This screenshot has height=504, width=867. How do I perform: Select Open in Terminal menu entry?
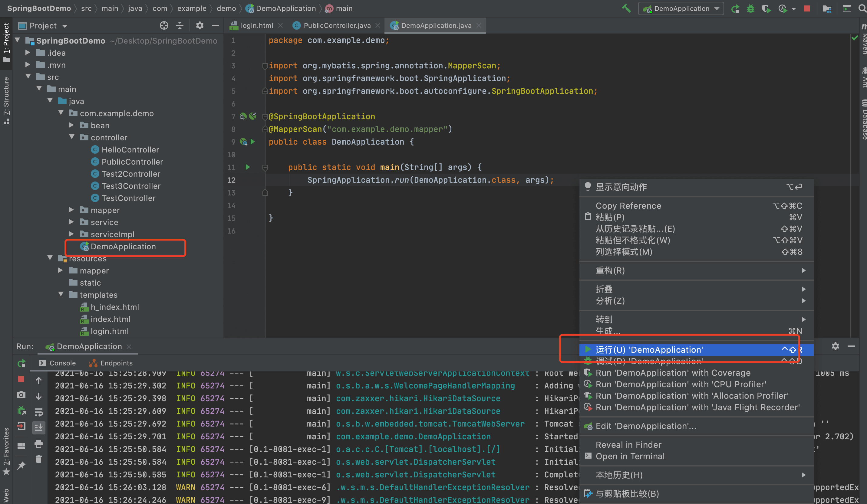pos(696,456)
